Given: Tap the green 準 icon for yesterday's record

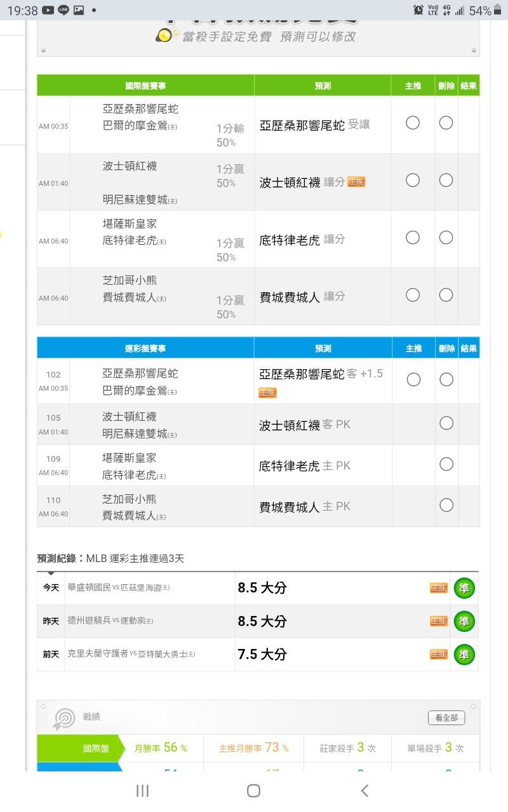Looking at the screenshot, I should pos(464,621).
